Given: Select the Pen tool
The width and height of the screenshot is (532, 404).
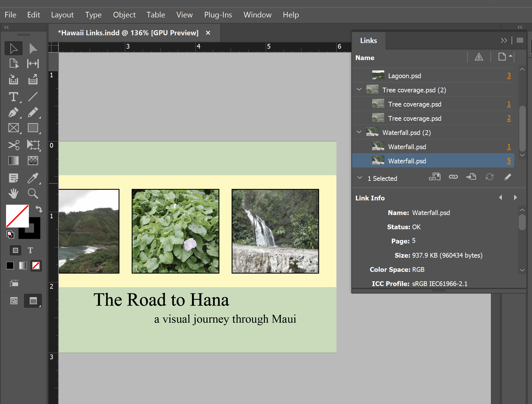Looking at the screenshot, I should pyautogui.click(x=14, y=112).
